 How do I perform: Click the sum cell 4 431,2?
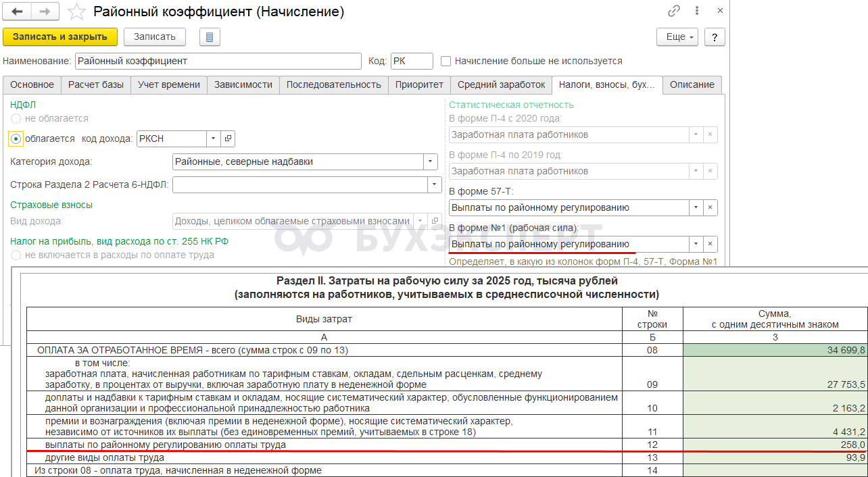point(775,426)
